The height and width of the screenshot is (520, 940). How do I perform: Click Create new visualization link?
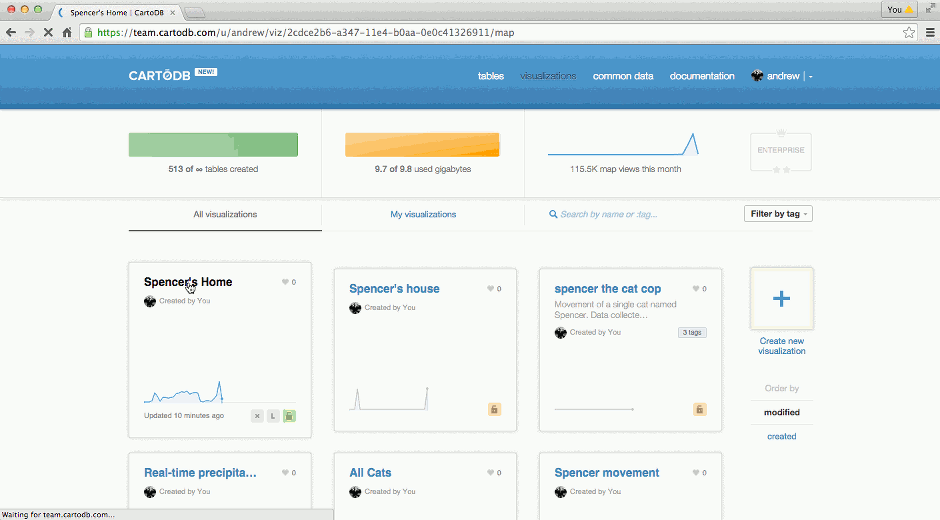pos(782,346)
